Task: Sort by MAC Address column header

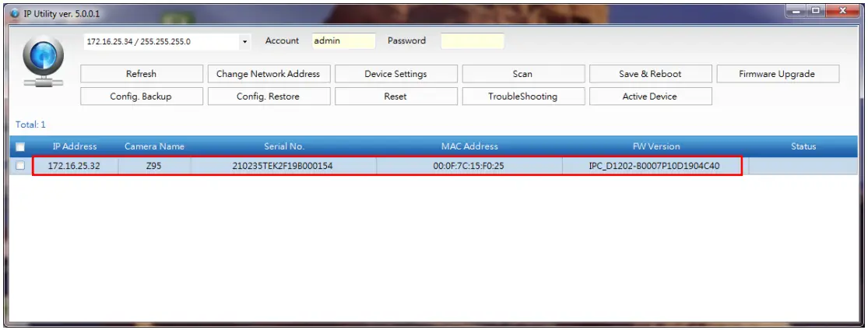Action: tap(469, 147)
